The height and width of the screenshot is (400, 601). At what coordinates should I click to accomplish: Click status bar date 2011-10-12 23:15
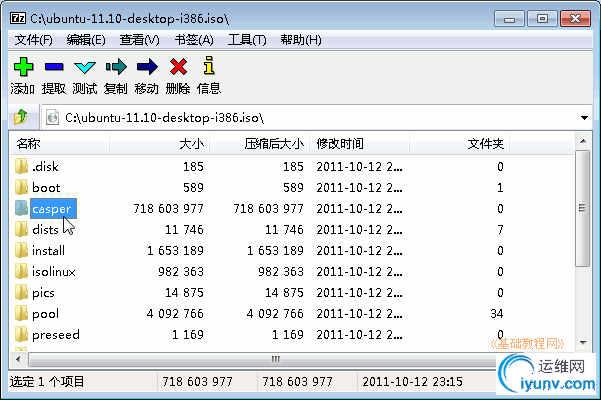412,382
